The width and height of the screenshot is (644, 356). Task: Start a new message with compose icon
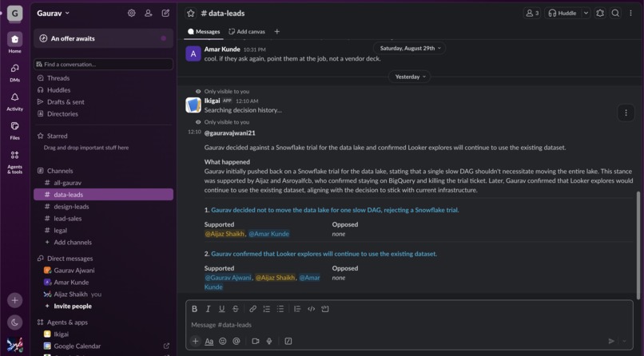tap(165, 13)
